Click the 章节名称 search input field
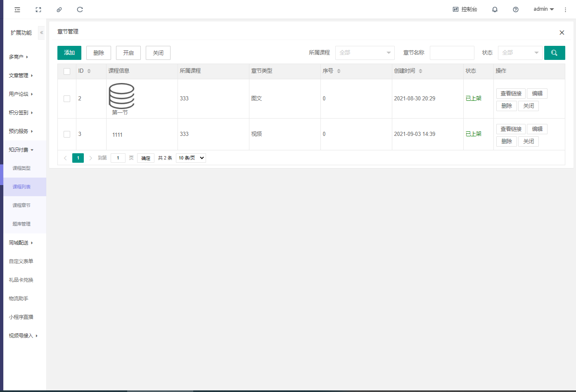576x392 pixels. [452, 53]
